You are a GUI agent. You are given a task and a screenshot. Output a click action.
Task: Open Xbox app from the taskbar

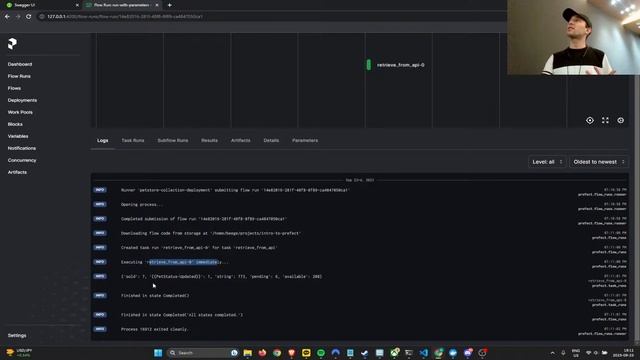pos(394,353)
